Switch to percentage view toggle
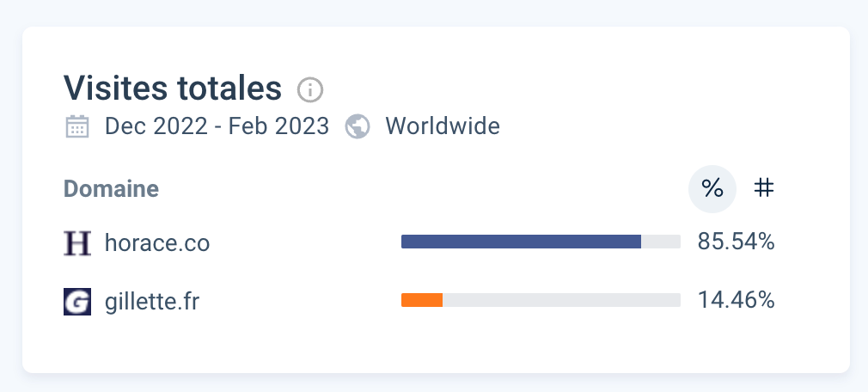 (712, 189)
